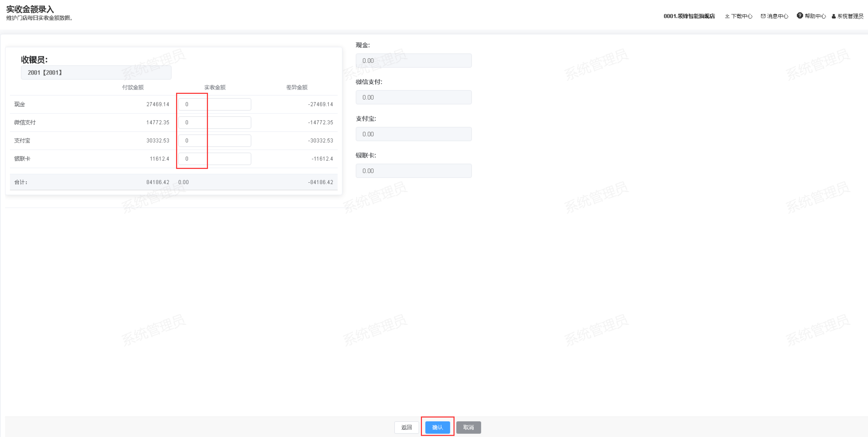Viewport: 868px width, 437px height.
Task: Click the UnionPay card actual received amount input
Action: pyautogui.click(x=215, y=159)
